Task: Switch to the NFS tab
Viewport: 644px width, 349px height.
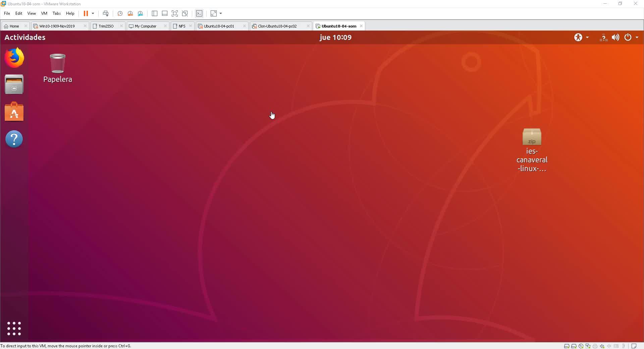Action: 182,26
